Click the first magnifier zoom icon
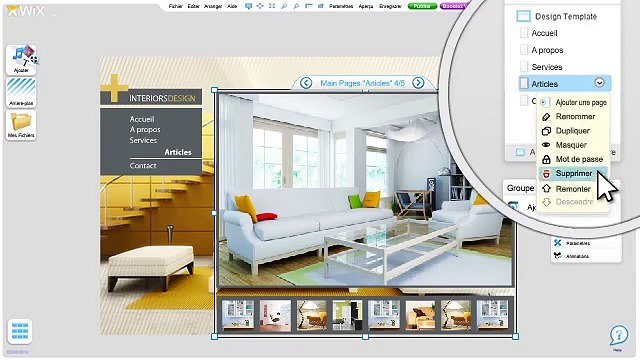 pos(284,6)
